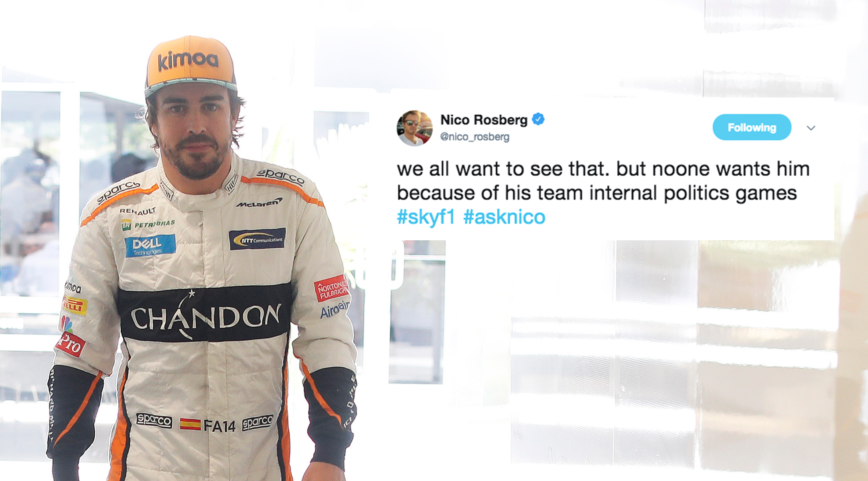This screenshot has height=481, width=868.
Task: Click the NTT Communications logo patch
Action: point(257,239)
